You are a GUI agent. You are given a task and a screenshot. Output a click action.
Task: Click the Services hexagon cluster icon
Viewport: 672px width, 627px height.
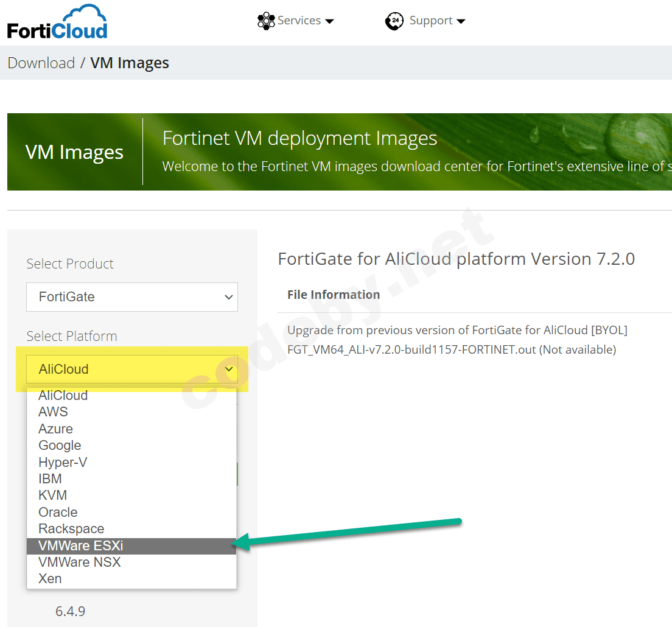pyautogui.click(x=266, y=21)
